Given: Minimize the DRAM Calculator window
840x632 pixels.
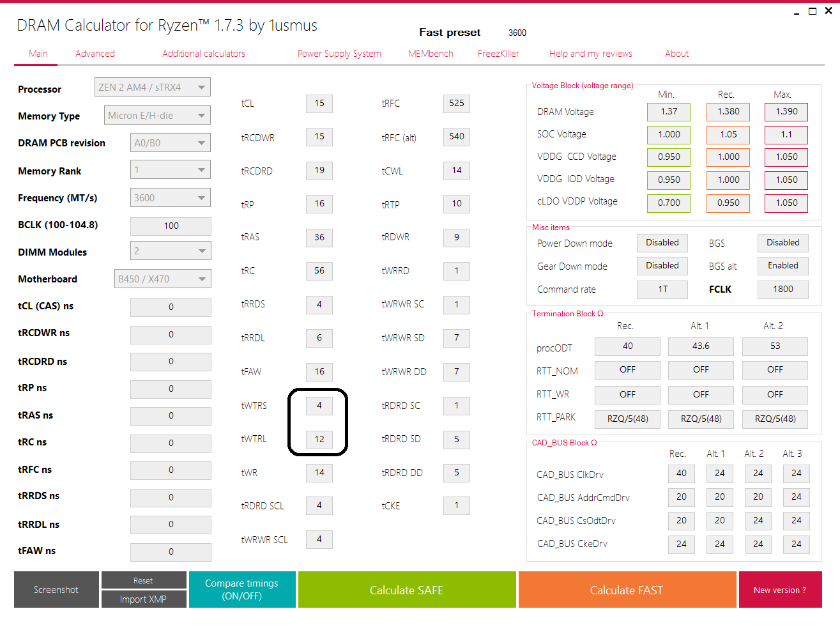Looking at the screenshot, I should pos(797,12).
